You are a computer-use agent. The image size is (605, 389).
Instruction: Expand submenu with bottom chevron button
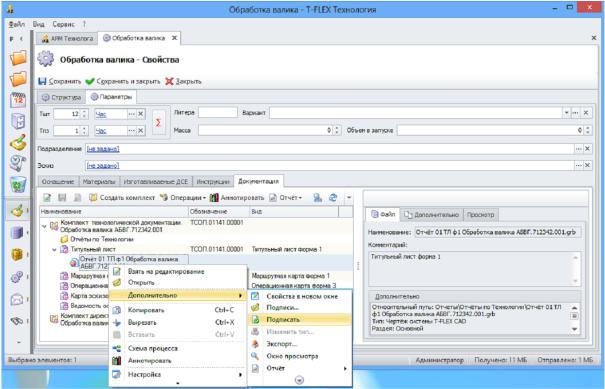[299, 380]
